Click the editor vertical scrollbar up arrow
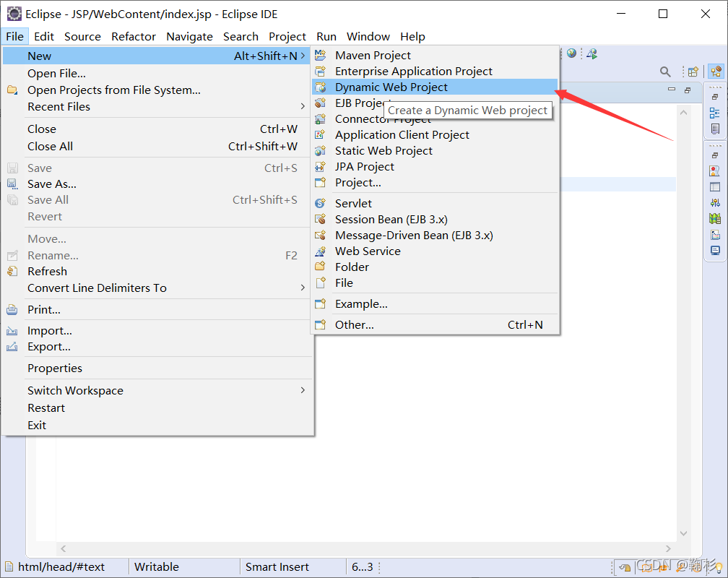This screenshot has height=578, width=728. tap(683, 113)
